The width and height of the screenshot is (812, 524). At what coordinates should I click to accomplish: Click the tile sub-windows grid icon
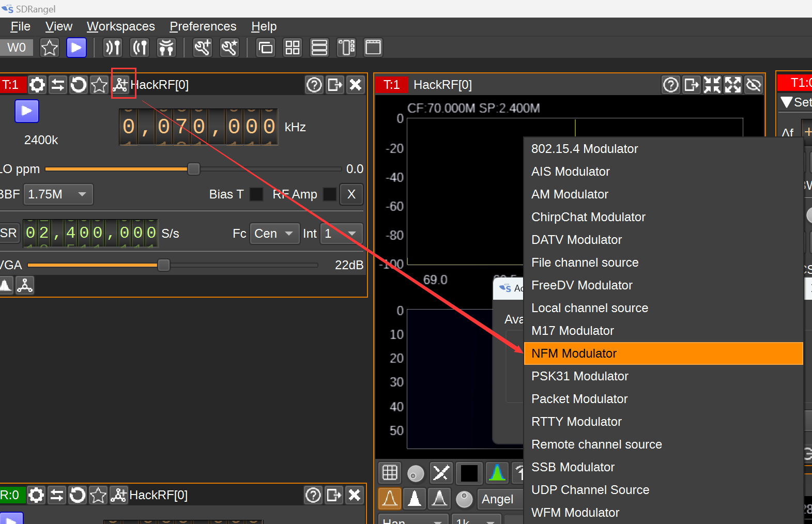point(293,48)
